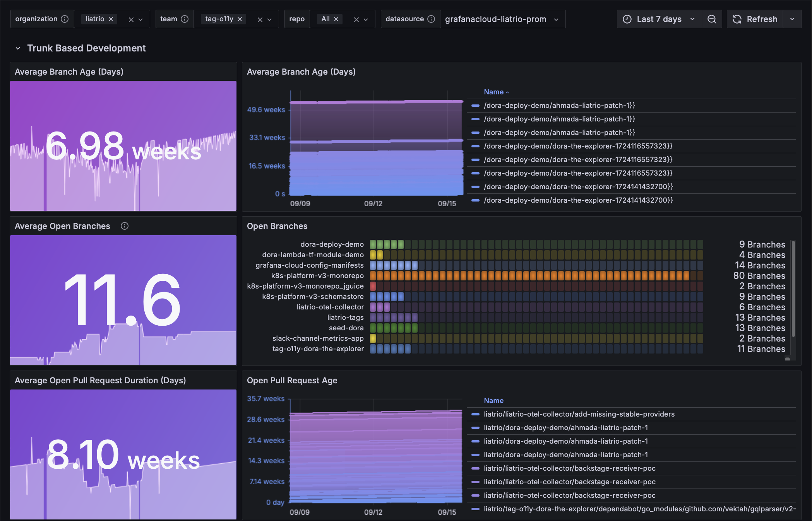Viewport: 812px width, 521px height.
Task: Collapse the Trunk Based Development row
Action: click(18, 48)
